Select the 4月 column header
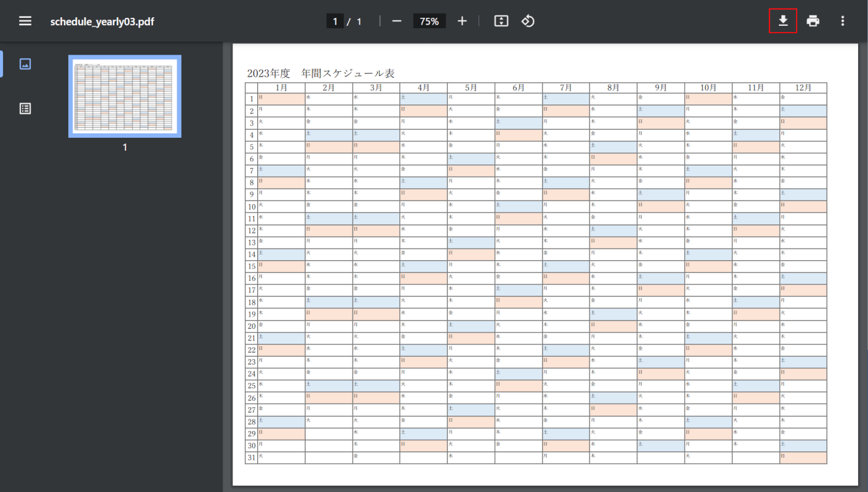 point(423,88)
